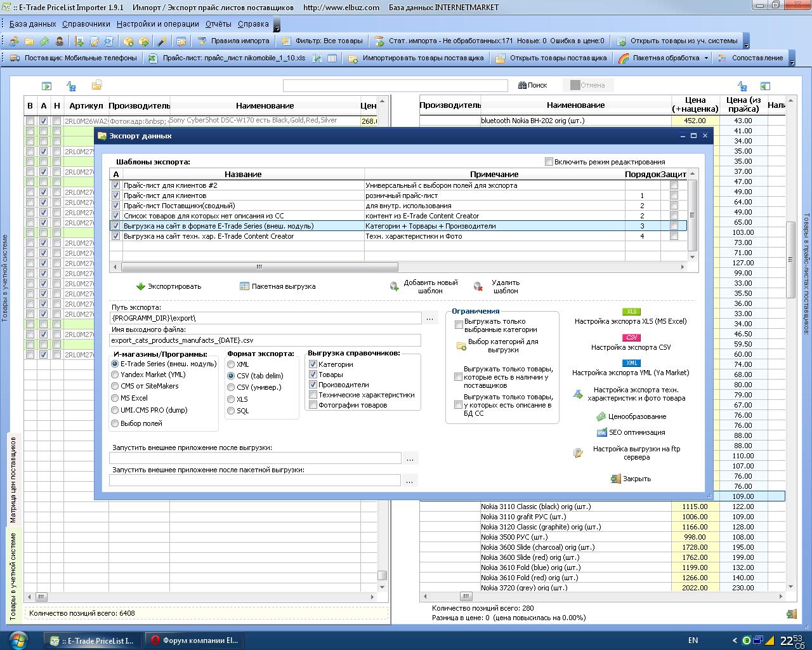The image size is (812, 650).
Task: Toggle Защит checkbox for Прайс-лист Поставщики(сводный) row
Action: click(x=674, y=206)
